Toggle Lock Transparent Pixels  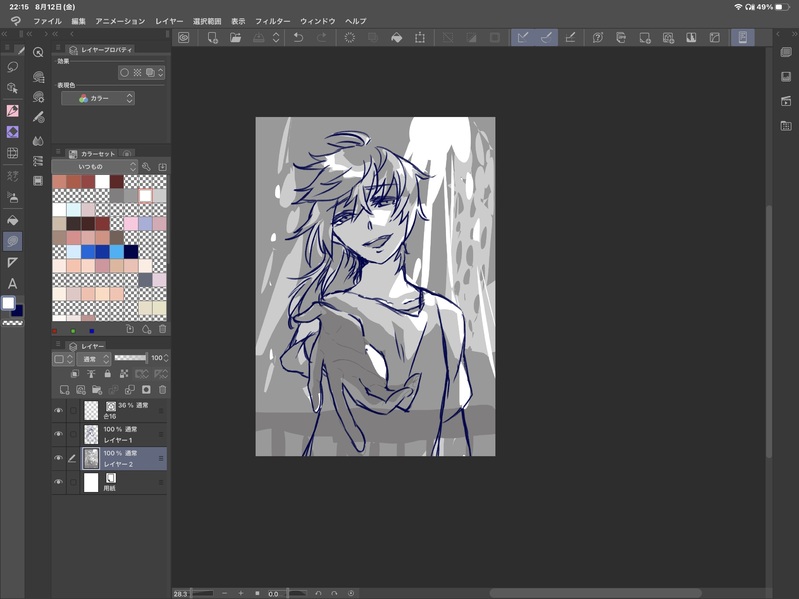[124, 374]
